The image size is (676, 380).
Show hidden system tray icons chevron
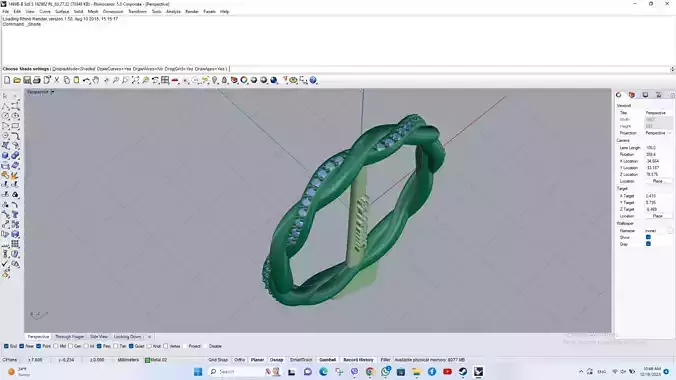(x=581, y=372)
